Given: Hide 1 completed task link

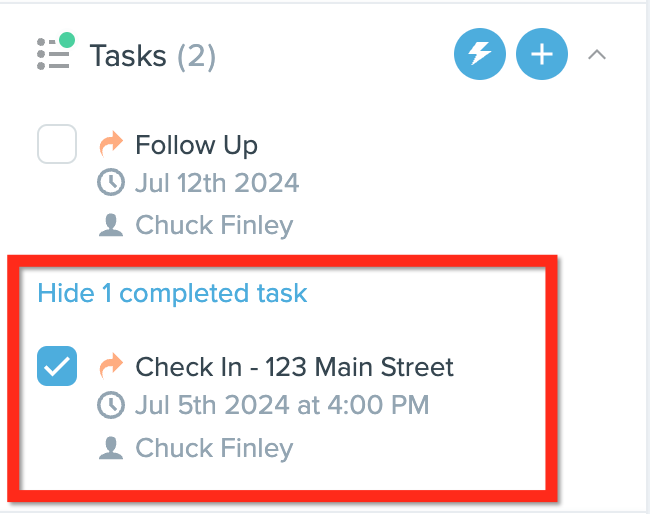Looking at the screenshot, I should 172,293.
